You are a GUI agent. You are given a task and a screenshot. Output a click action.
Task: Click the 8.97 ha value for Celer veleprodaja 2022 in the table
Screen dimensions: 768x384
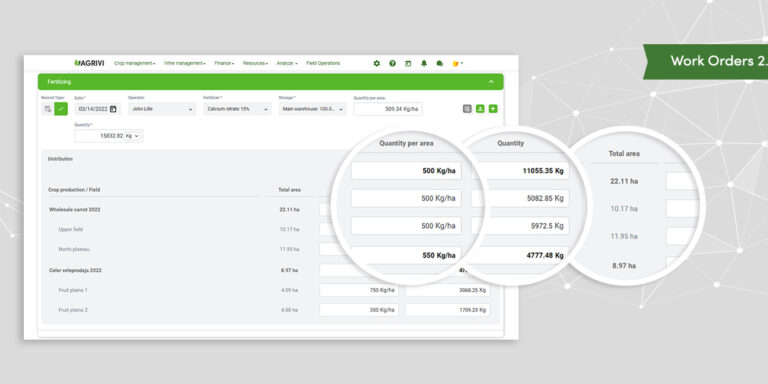click(x=289, y=270)
